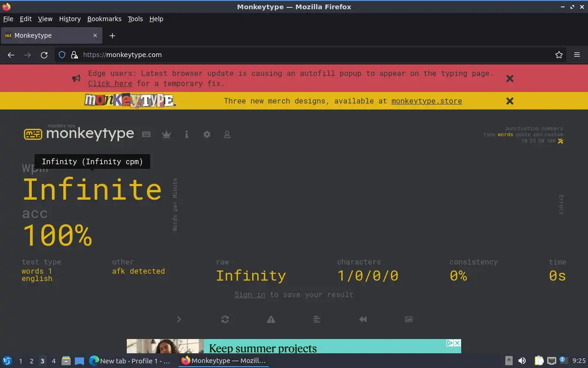This screenshot has width=588, height=368.
Task: Toggle numbers mode on
Action: tap(553, 129)
